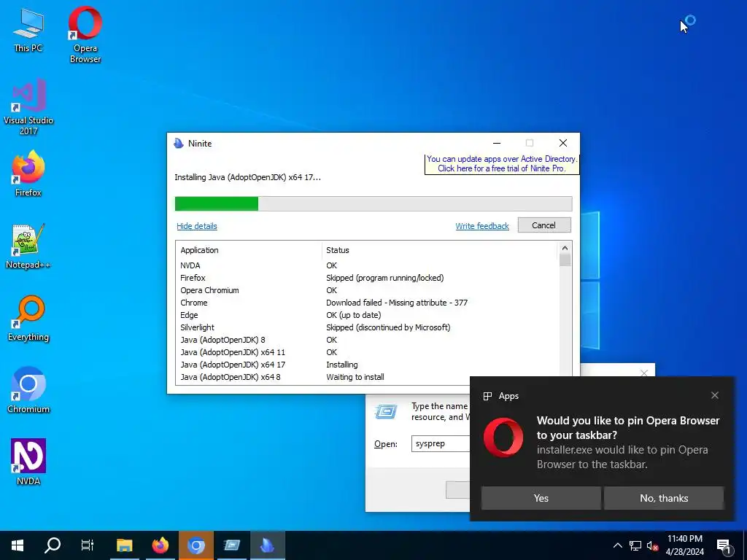
Task: Decline pinning with No, thanks
Action: coord(664,498)
